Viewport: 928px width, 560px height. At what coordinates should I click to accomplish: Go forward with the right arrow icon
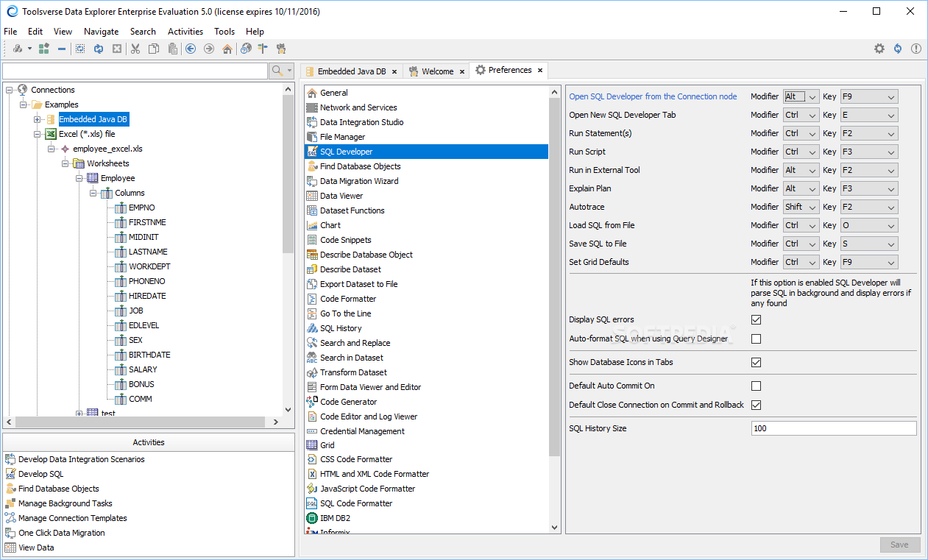[x=209, y=49]
